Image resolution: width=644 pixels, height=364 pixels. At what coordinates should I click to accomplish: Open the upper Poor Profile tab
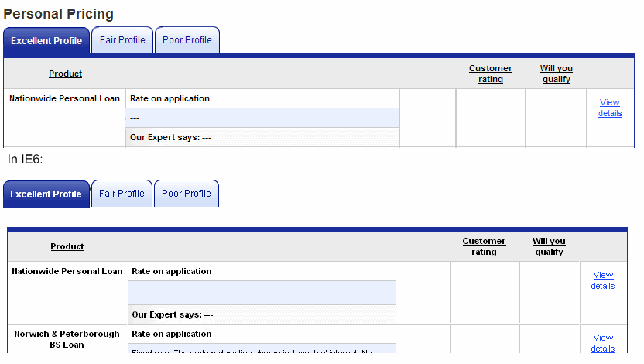pyautogui.click(x=187, y=40)
